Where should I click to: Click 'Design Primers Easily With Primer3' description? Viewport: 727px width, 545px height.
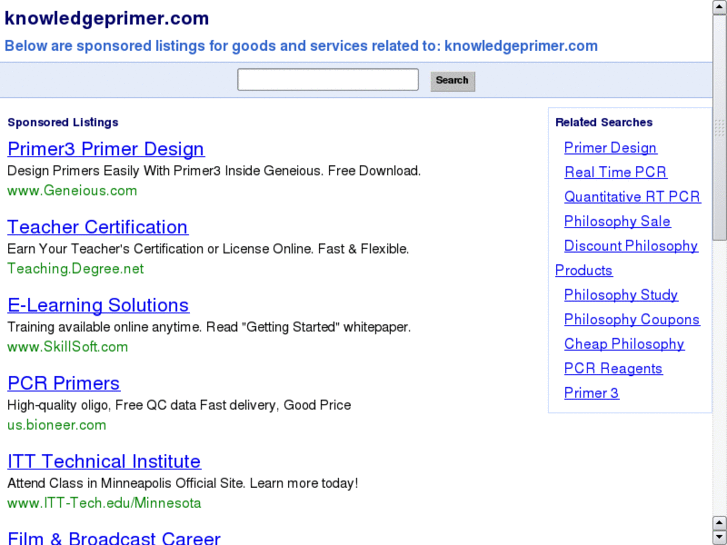click(x=214, y=171)
